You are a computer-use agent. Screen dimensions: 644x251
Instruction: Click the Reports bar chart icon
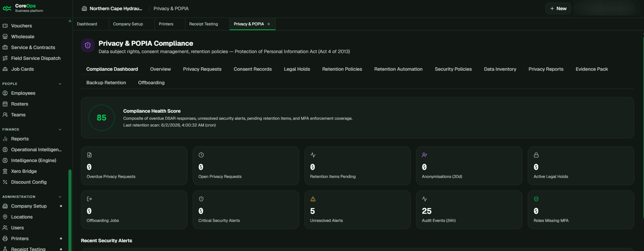5,139
